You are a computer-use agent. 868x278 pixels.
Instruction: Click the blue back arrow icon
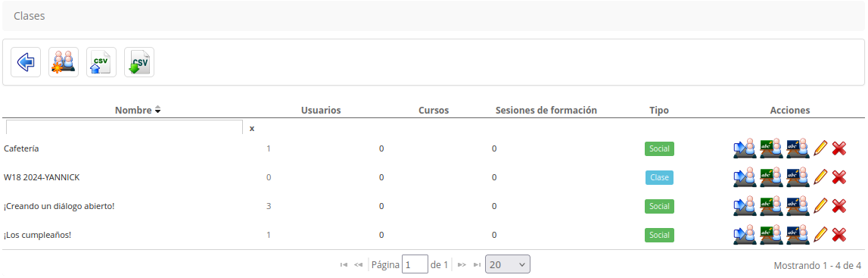[x=26, y=62]
